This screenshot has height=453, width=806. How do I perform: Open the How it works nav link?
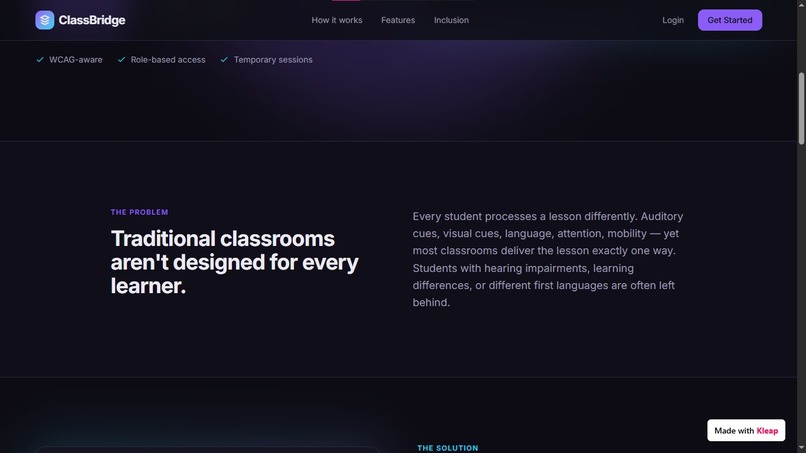pos(337,20)
